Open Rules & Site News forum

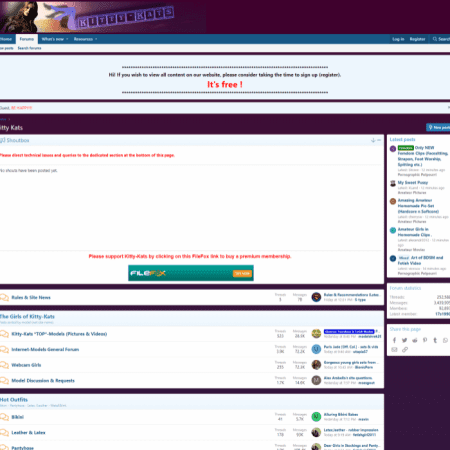click(x=31, y=297)
